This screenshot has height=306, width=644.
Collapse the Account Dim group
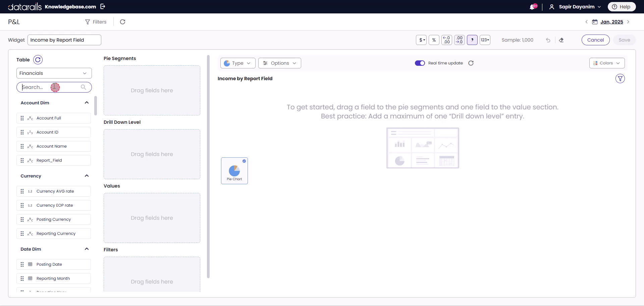coord(87,103)
